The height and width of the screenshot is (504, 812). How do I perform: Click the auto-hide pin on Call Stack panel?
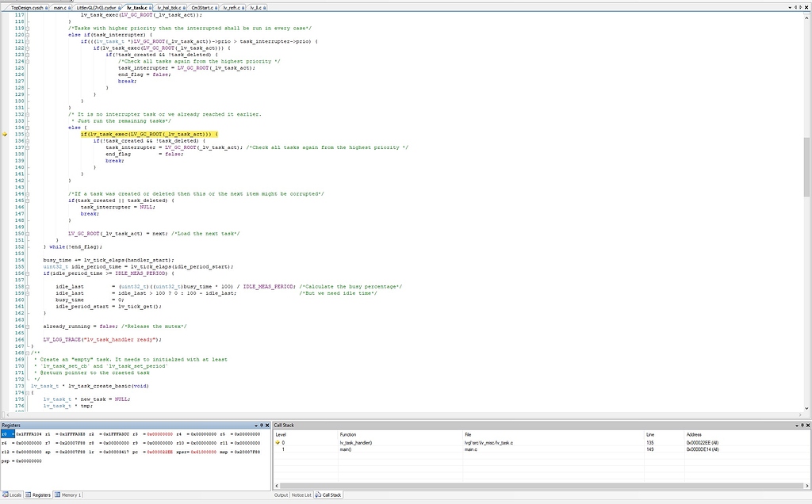pos(802,425)
